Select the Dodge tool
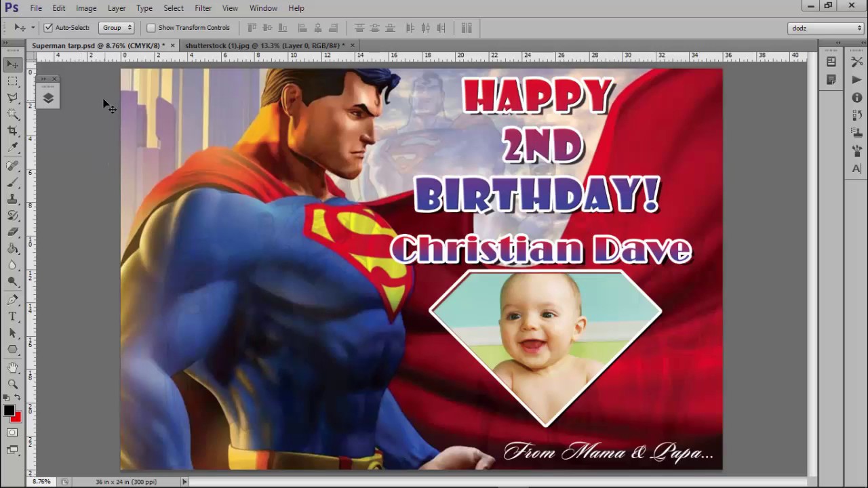The height and width of the screenshot is (488, 868). (12, 281)
